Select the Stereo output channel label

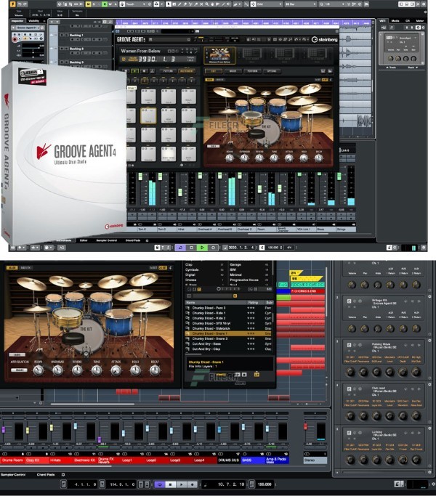click(x=315, y=460)
